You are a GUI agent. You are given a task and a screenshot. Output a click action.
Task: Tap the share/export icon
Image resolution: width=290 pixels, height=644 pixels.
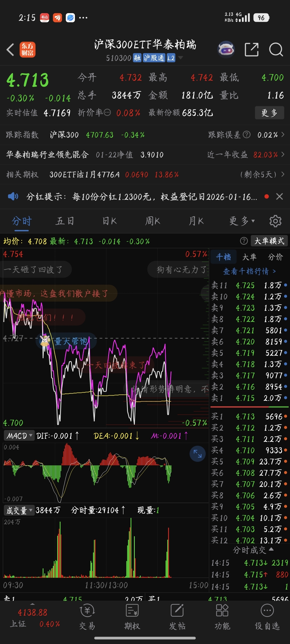pyautogui.click(x=252, y=50)
